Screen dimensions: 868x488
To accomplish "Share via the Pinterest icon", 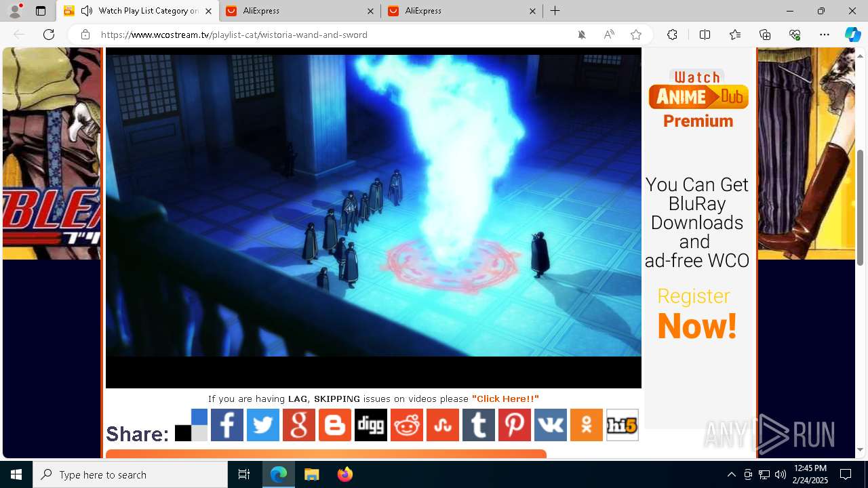I will [x=515, y=425].
